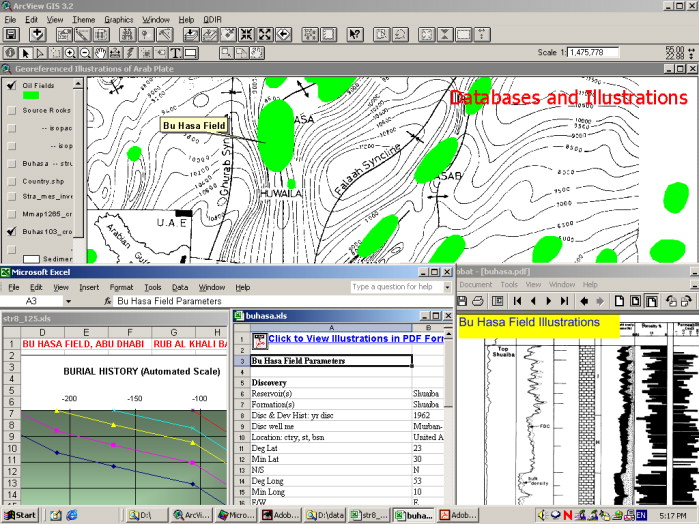Viewport: 699px width, 524px height.
Task: Check the Source Rocks theme checkbox
Action: 12,111
